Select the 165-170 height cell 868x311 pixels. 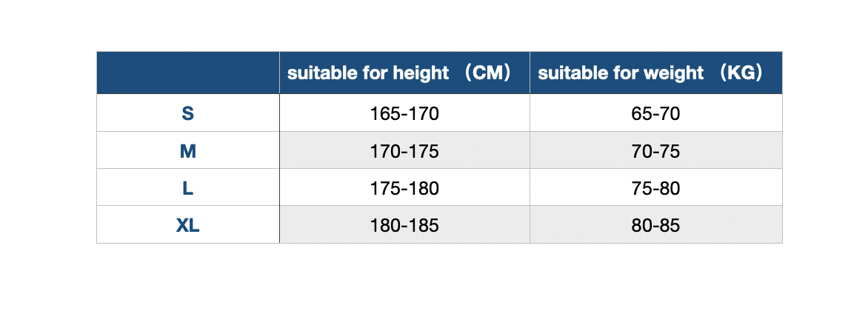point(404,113)
